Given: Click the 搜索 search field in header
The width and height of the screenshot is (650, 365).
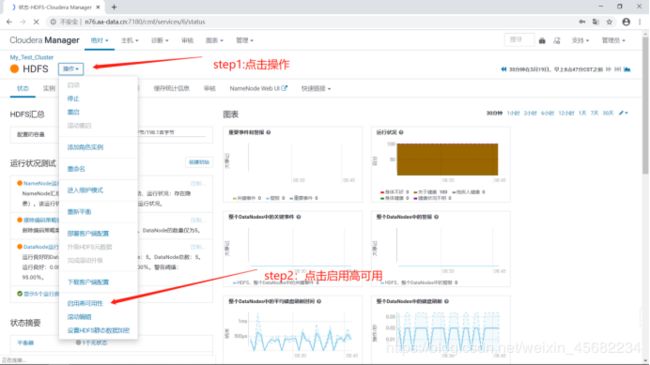Looking at the screenshot, I should (x=519, y=40).
